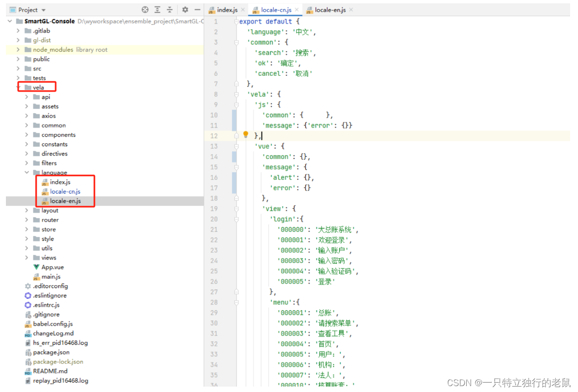Viewport: 578px width, 392px height.
Task: Open locale-en.js in the project tree
Action: [65, 201]
